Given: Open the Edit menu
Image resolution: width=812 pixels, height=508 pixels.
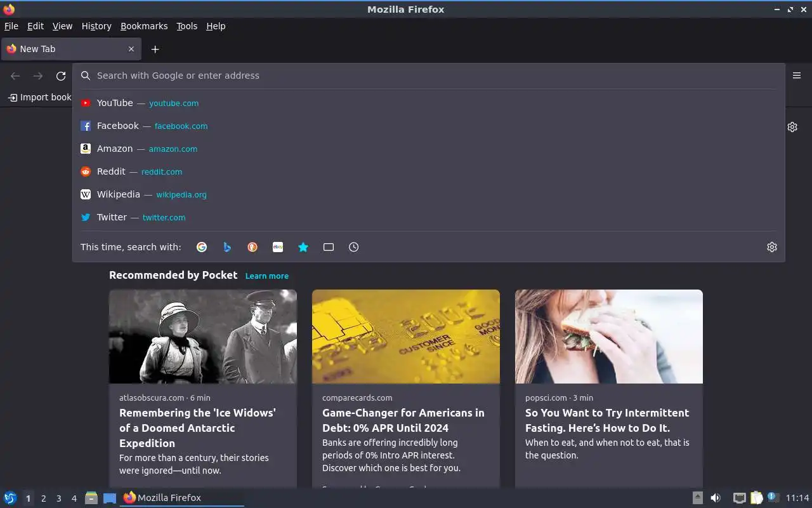Looking at the screenshot, I should click(x=36, y=26).
